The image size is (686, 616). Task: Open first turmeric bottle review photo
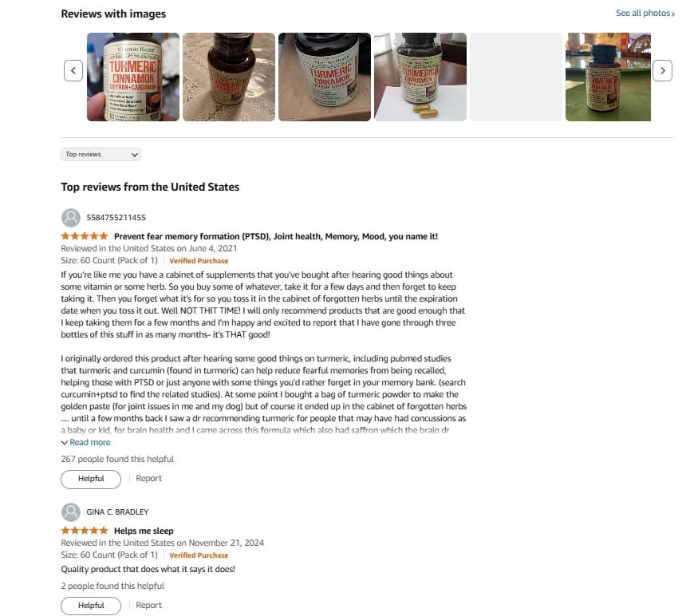(x=133, y=77)
